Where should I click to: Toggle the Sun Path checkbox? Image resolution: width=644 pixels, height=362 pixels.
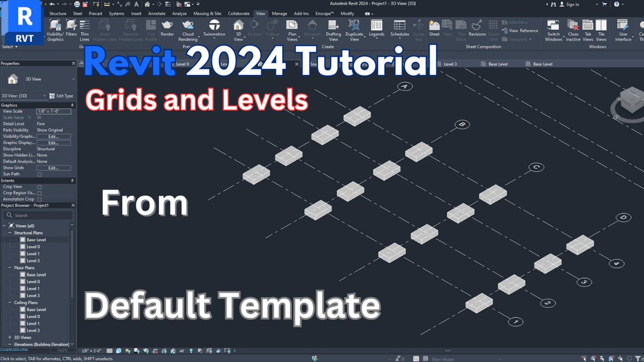39,174
